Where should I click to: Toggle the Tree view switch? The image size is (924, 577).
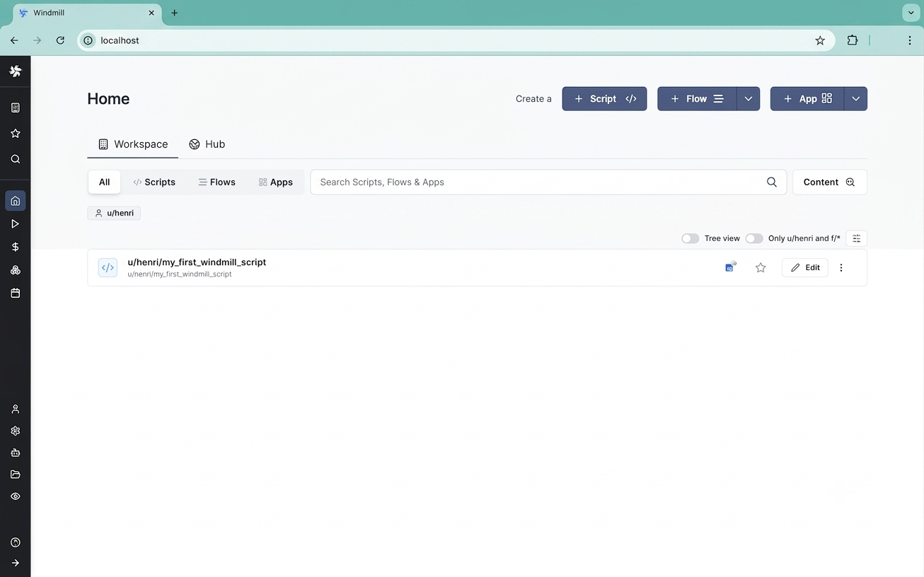coord(690,238)
